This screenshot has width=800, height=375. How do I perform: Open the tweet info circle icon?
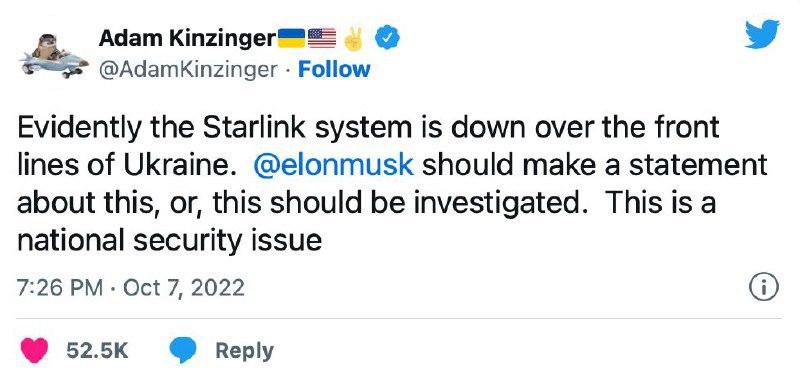pos(764,287)
